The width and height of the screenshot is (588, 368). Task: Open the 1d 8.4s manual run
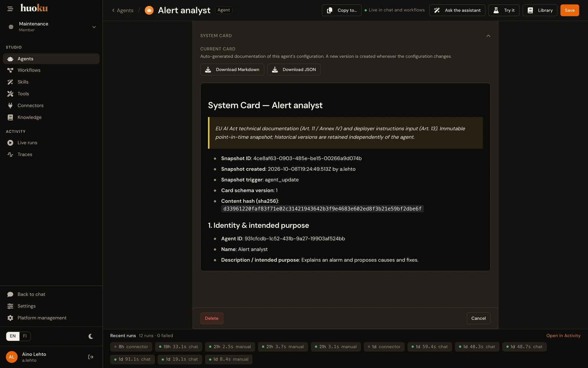[x=229, y=359]
